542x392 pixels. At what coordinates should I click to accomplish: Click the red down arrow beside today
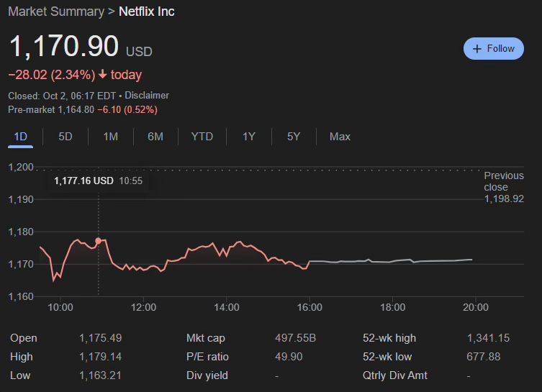click(x=103, y=75)
